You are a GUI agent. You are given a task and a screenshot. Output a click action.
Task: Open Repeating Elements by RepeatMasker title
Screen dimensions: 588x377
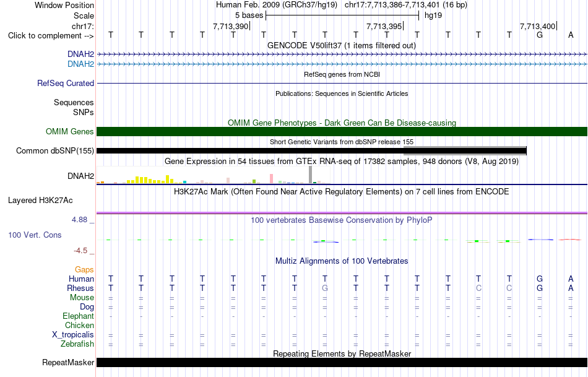[342, 353]
